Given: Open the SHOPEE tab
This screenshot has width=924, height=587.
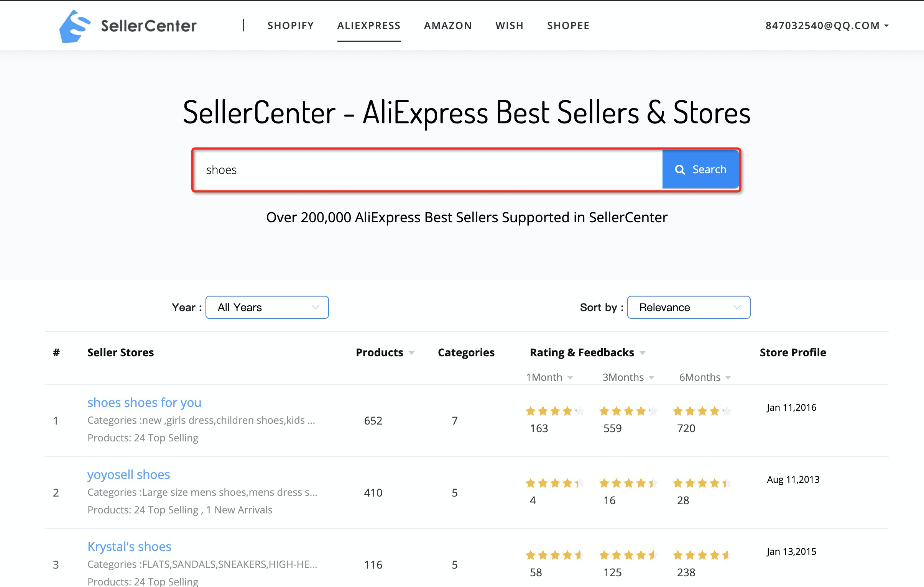Looking at the screenshot, I should 568,26.
